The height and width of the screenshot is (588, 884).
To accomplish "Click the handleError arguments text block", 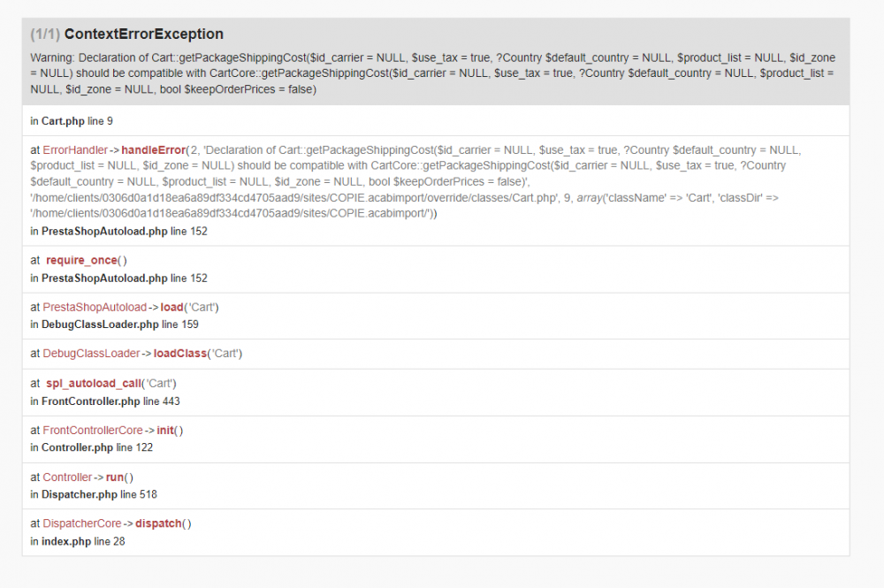I will click(416, 181).
